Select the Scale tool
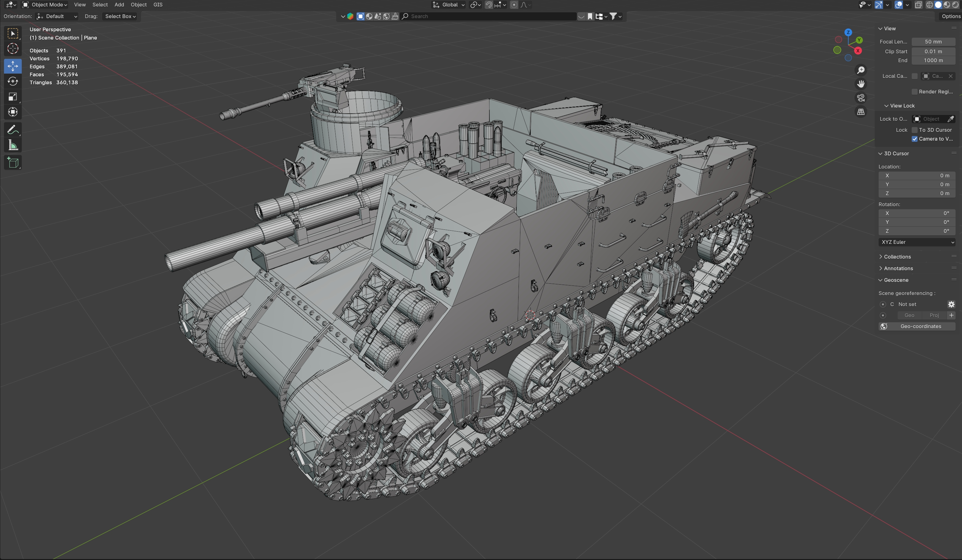 coord(13,96)
